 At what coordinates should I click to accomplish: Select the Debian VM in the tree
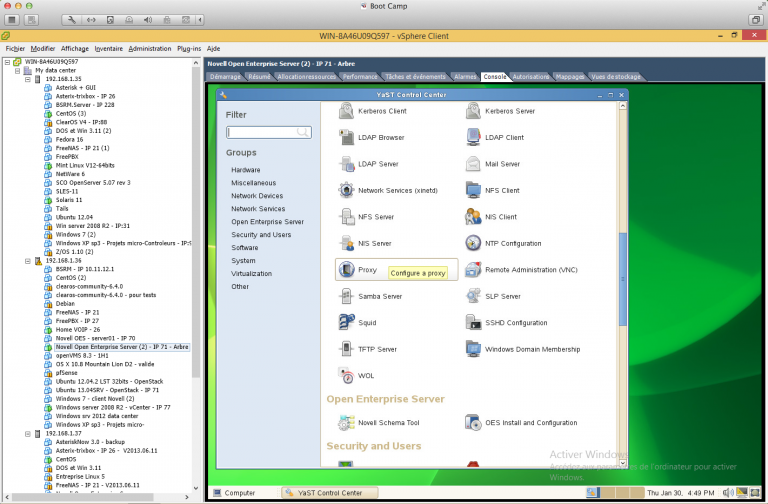pyautogui.click(x=65, y=304)
